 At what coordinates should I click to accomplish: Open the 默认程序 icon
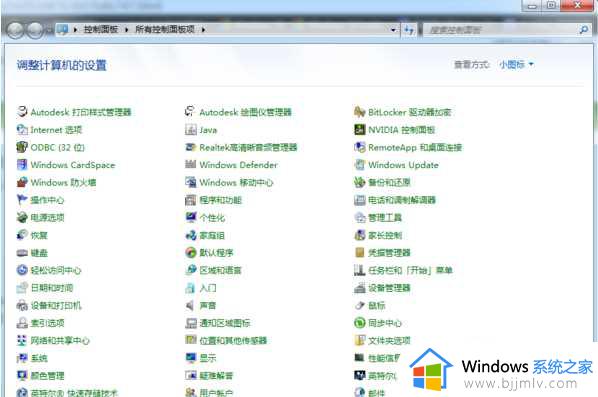(190, 252)
